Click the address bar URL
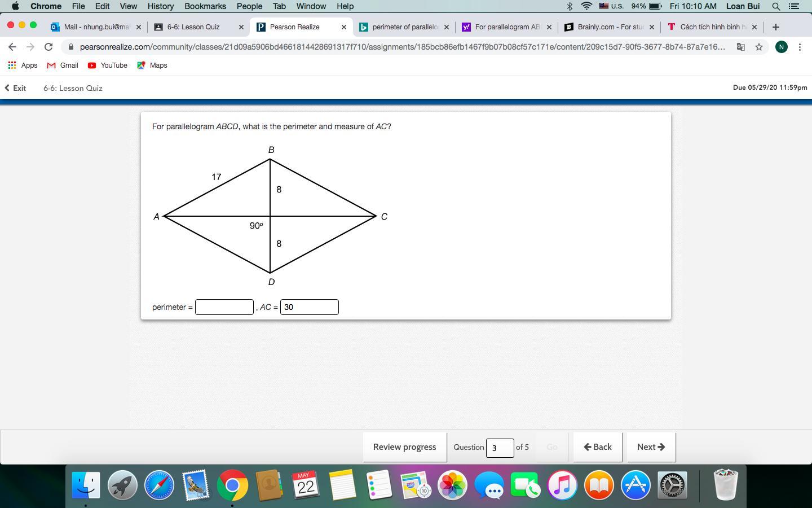Image resolution: width=812 pixels, height=508 pixels. click(402, 47)
